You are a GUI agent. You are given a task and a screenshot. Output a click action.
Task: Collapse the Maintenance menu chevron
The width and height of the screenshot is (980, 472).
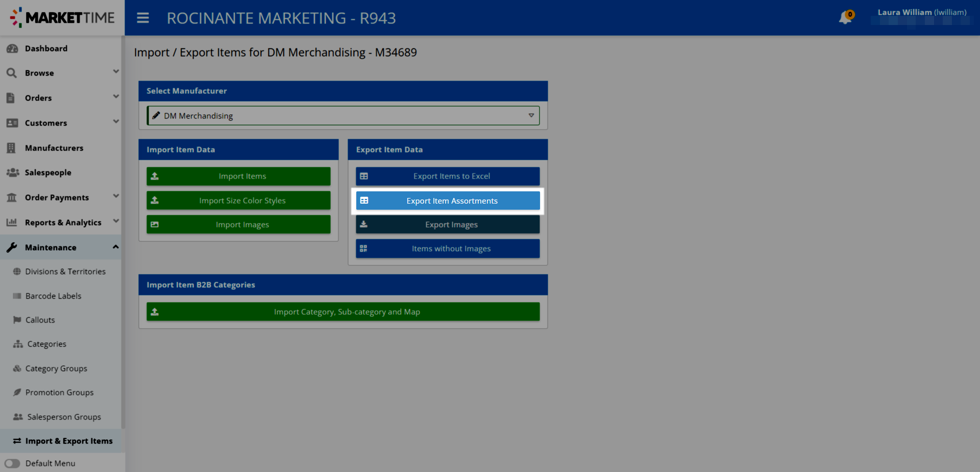point(116,247)
